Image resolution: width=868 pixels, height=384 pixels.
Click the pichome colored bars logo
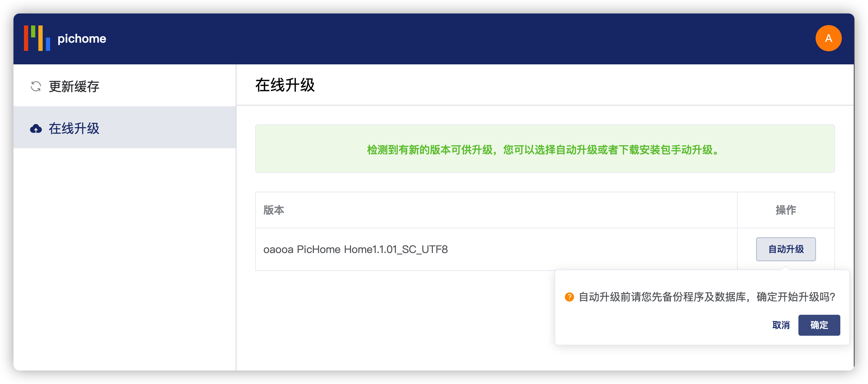click(37, 38)
